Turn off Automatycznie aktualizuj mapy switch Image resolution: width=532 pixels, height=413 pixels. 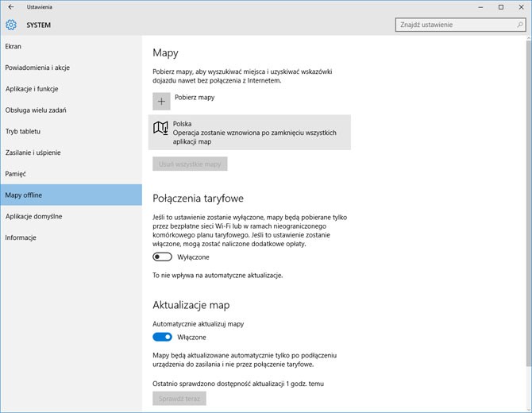[x=162, y=337]
